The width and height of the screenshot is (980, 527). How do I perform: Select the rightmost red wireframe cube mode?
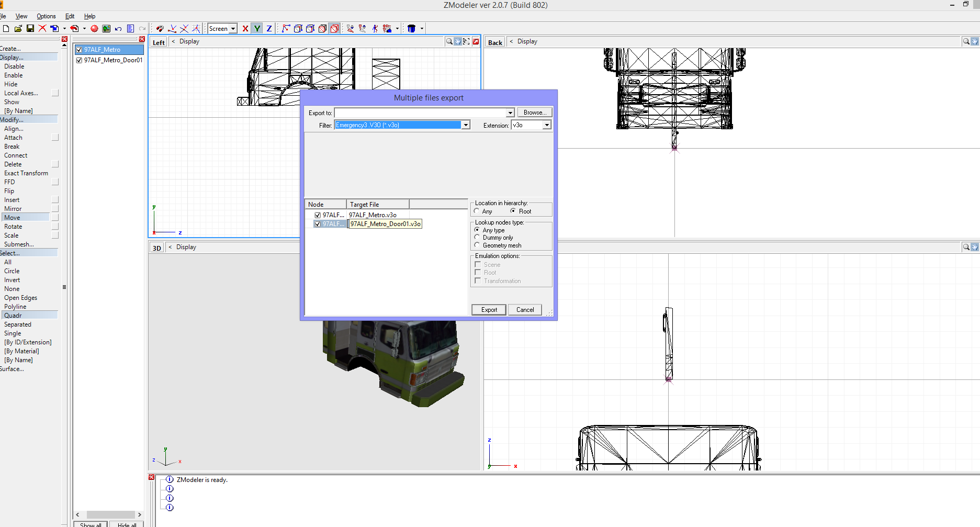pyautogui.click(x=335, y=28)
